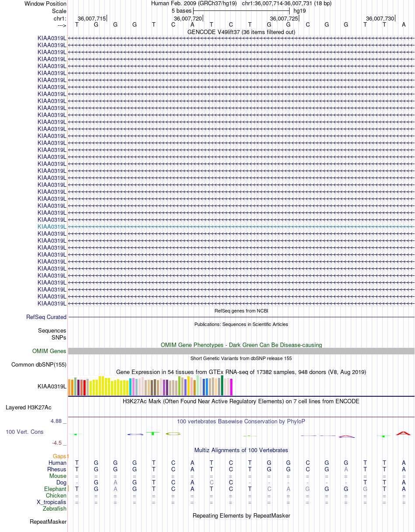Click the greyed mismatch A in Rhesus row
The image size is (415, 532).
(x=346, y=469)
